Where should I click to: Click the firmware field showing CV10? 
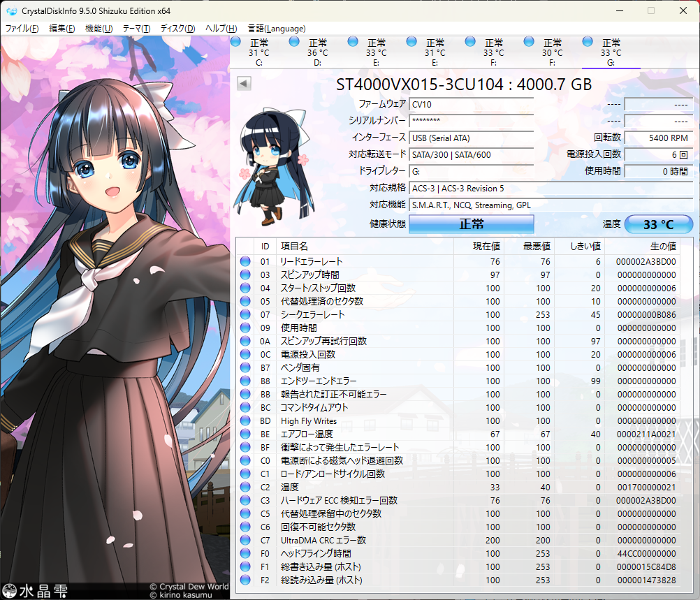point(472,105)
